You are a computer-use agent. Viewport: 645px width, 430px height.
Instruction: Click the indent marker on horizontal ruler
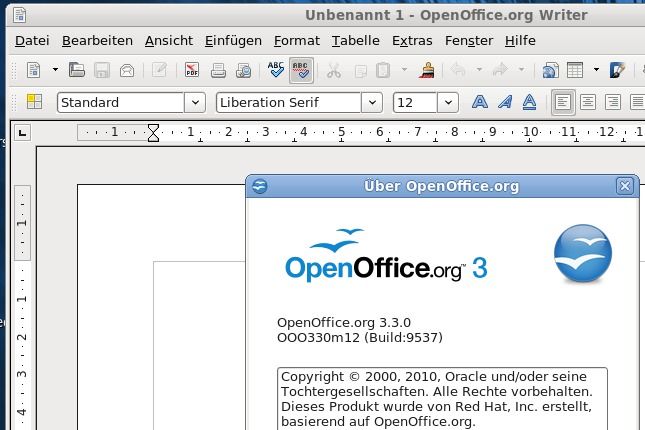point(153,133)
